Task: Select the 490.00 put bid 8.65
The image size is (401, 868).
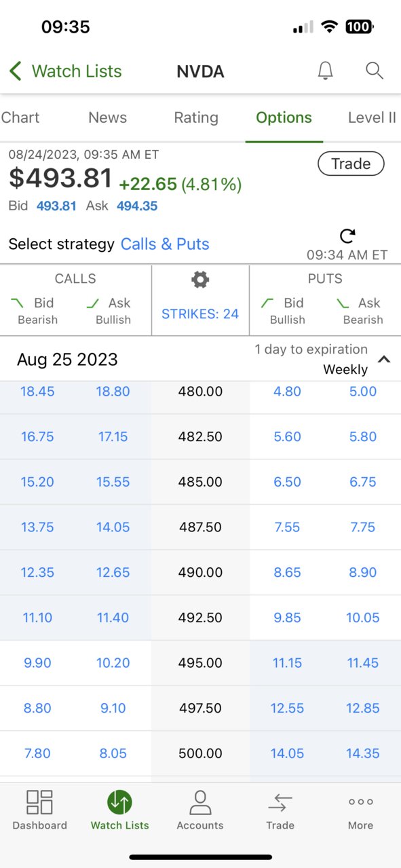Action: (287, 572)
